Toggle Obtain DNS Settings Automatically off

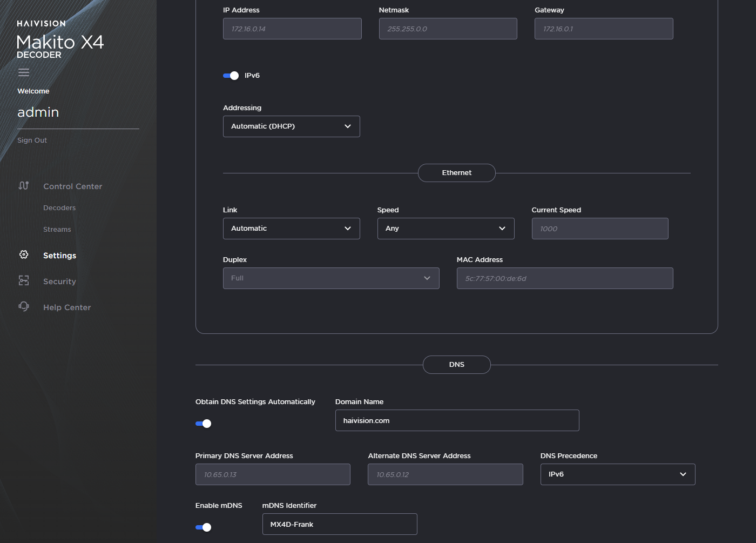point(203,424)
